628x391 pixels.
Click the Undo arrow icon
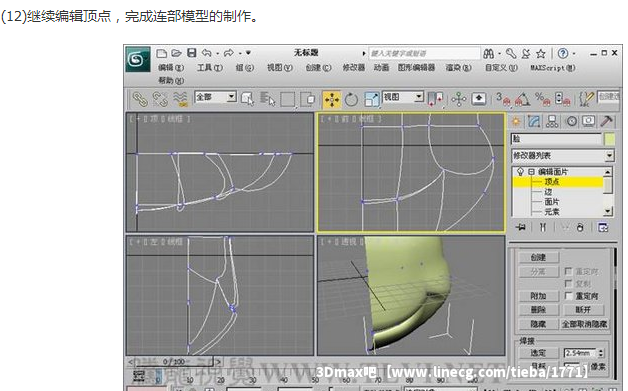click(206, 53)
